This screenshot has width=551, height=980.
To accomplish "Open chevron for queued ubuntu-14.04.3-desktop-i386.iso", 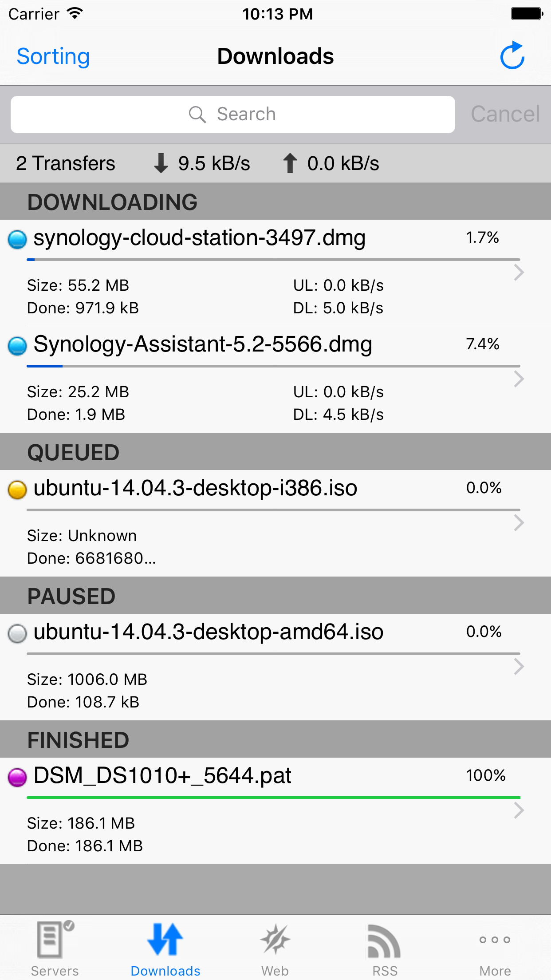I will pyautogui.click(x=519, y=523).
